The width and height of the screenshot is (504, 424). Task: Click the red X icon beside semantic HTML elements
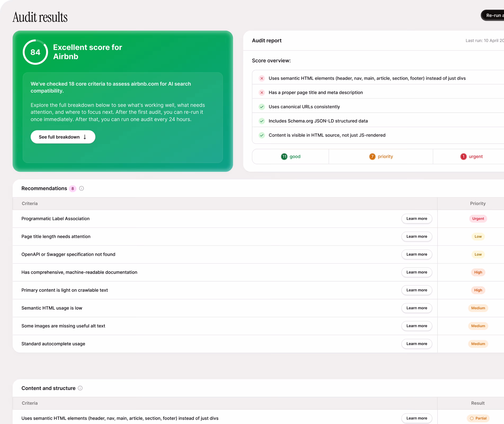point(262,78)
